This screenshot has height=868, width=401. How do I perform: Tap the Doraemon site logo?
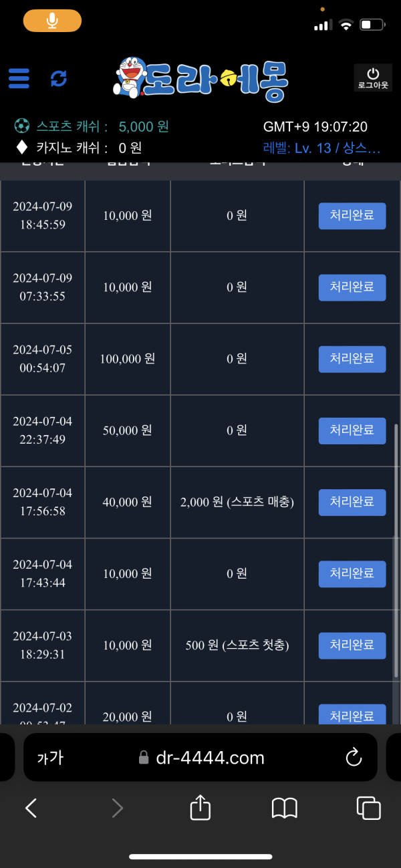(x=201, y=78)
